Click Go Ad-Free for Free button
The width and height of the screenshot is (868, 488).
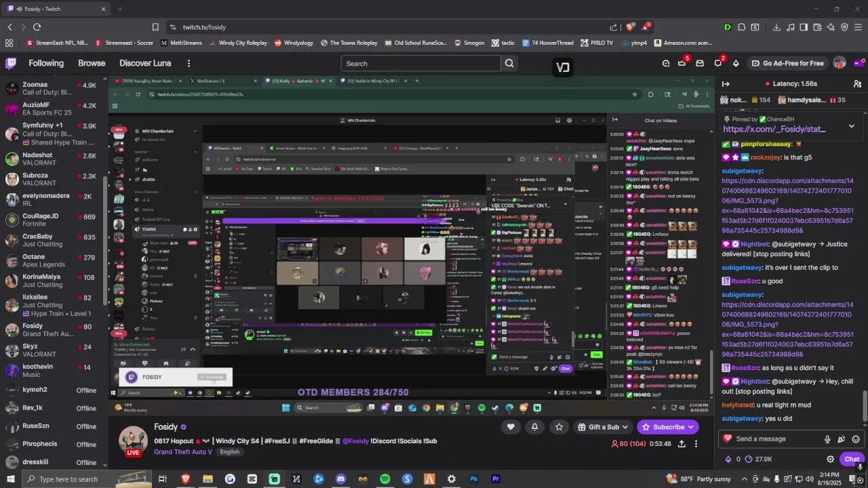click(787, 63)
